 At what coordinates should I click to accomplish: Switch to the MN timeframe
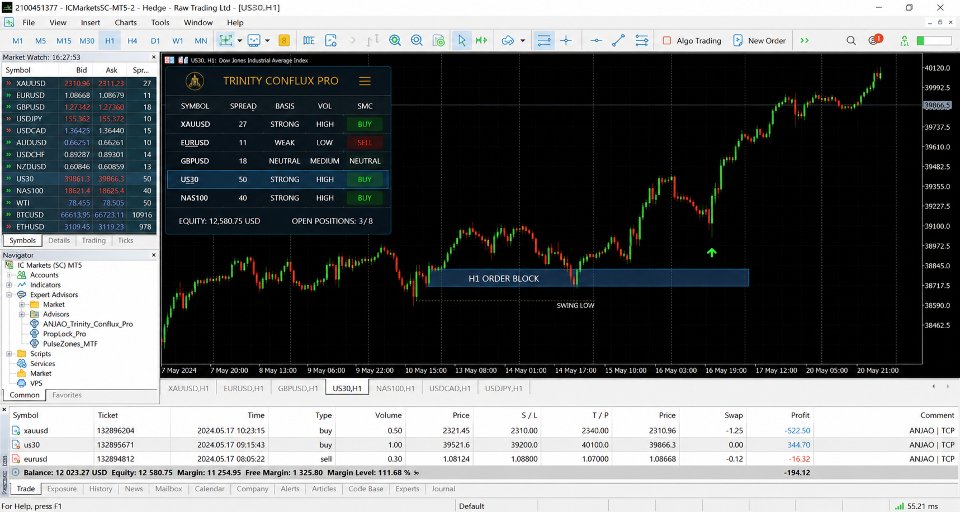(x=201, y=40)
